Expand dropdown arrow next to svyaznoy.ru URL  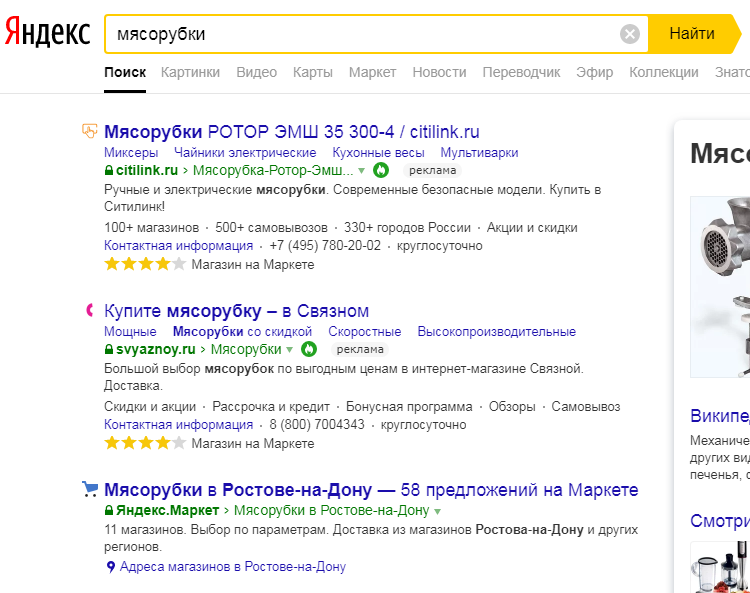tap(290, 350)
